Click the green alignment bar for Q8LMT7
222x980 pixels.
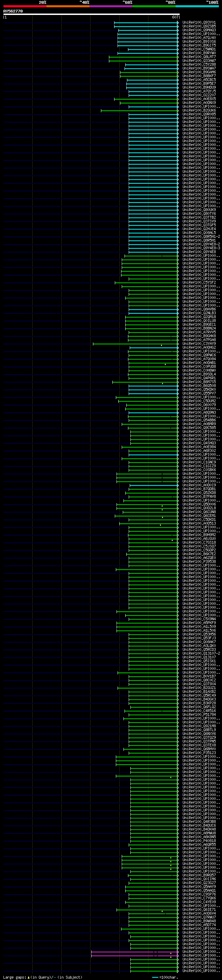coord(144,57)
